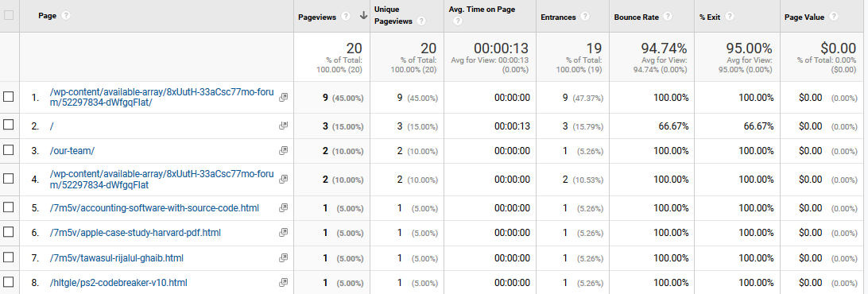Image resolution: width=868 pixels, height=294 pixels.
Task: Sort by Unique Pageviews header
Action: pyautogui.click(x=394, y=16)
